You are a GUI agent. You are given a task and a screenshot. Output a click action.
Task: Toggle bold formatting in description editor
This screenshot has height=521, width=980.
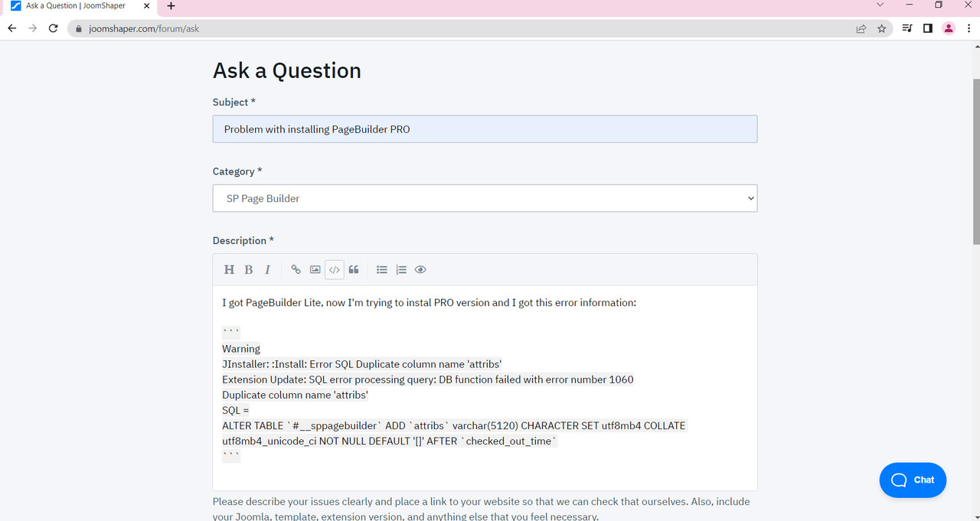pos(249,269)
